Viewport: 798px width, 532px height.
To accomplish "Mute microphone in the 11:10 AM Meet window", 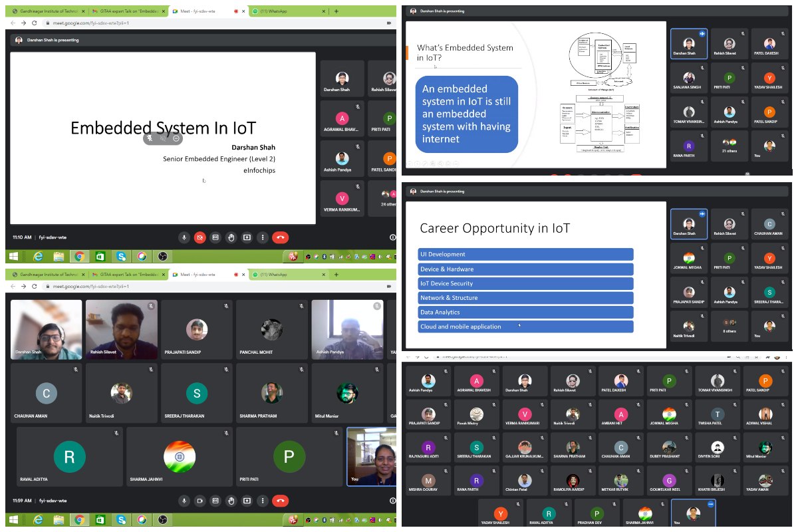I will tap(184, 237).
